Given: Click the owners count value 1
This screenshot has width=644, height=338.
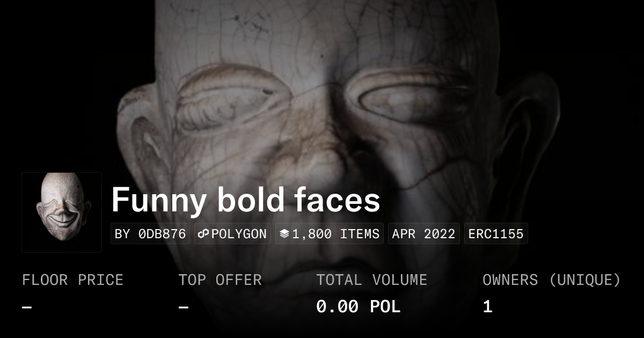Looking at the screenshot, I should pos(487,307).
